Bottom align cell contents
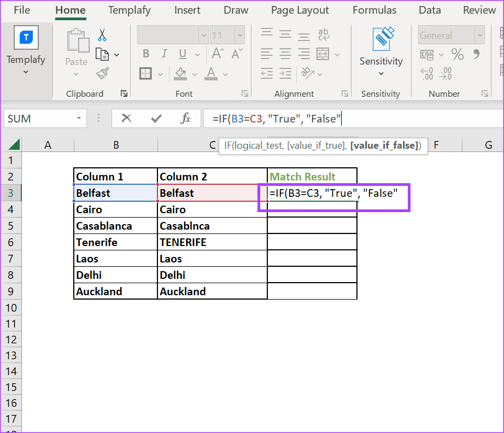Screen dimensions: 504x433 click(x=304, y=36)
